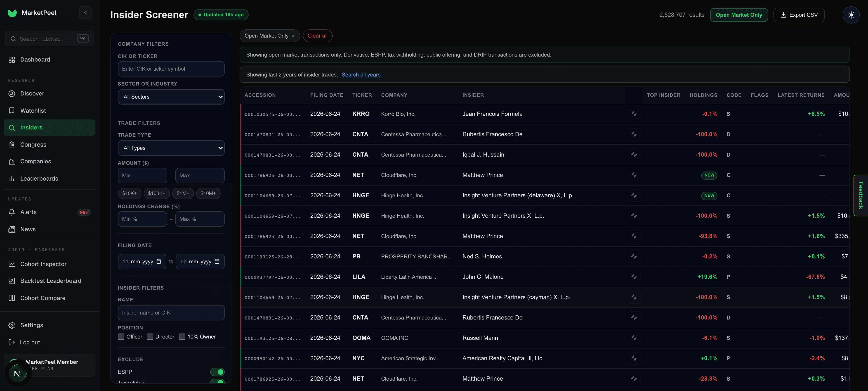Open the Feedback side tab
Viewport: 868px width, 391px height.
click(x=861, y=195)
